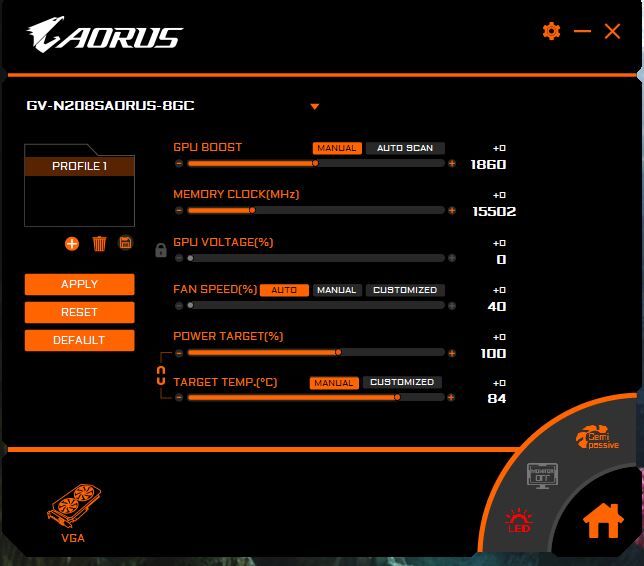Viewport: 644px width, 566px height.
Task: Decrease GPU Voltage with minus icon
Action: coord(179,258)
